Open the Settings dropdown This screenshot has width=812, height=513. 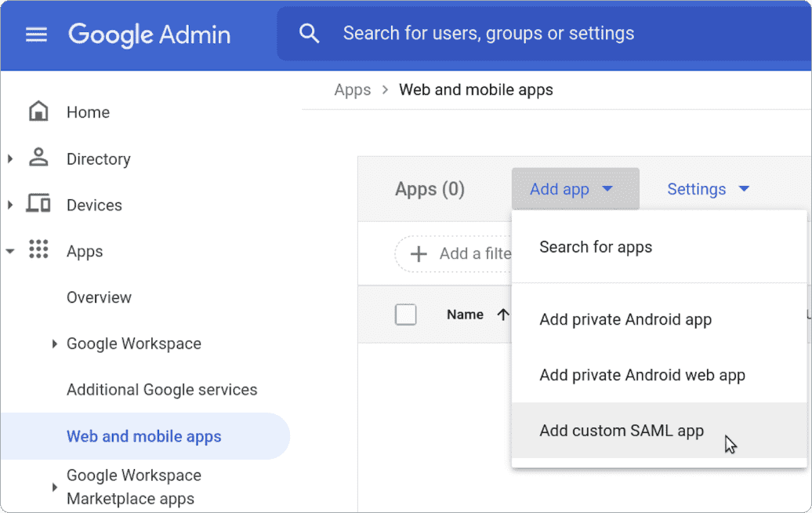click(x=708, y=188)
